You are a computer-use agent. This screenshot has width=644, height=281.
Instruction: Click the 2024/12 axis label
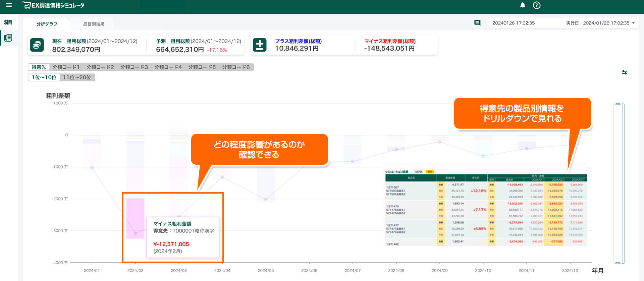click(x=570, y=271)
